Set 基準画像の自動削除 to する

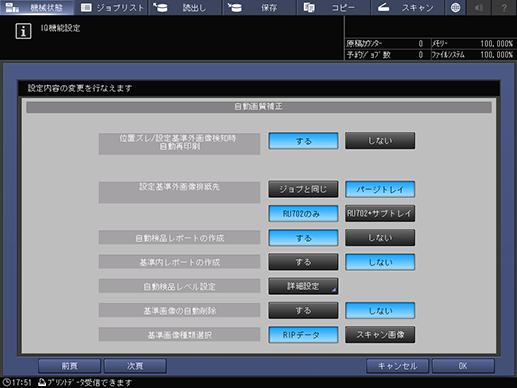click(x=303, y=311)
